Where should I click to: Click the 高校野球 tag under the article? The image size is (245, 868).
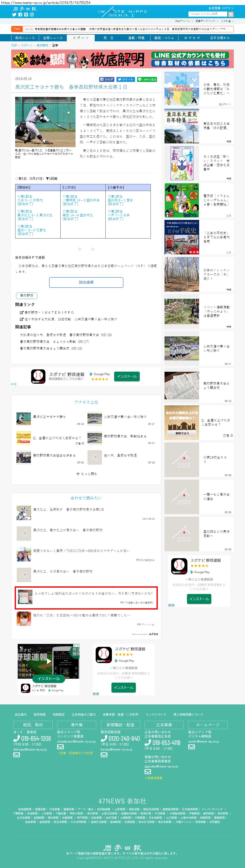click(27, 296)
